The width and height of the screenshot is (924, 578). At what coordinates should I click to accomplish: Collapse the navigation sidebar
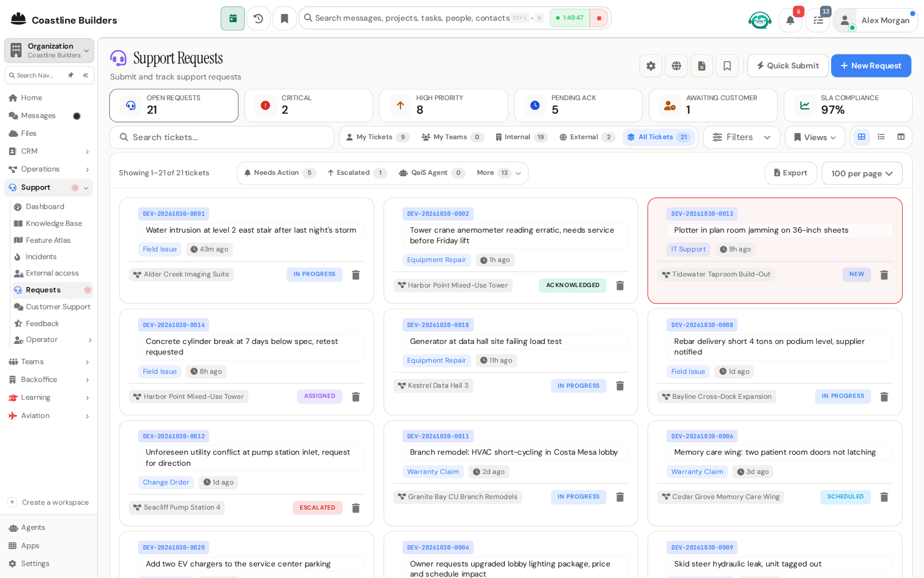[86, 75]
